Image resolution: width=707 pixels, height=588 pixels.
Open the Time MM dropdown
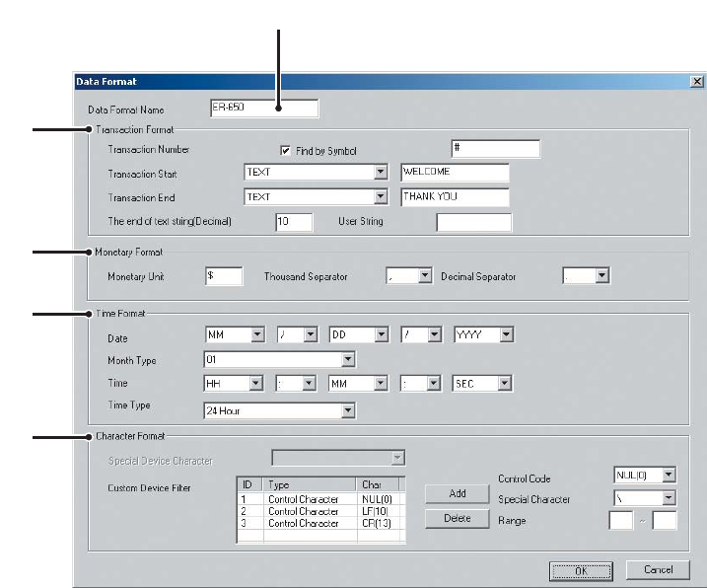[359, 384]
